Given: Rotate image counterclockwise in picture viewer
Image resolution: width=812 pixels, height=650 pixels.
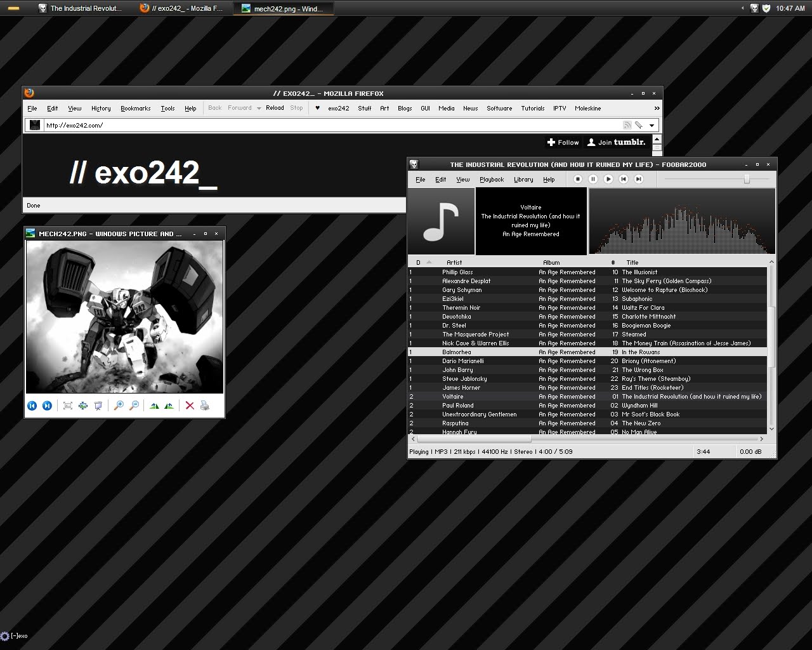Looking at the screenshot, I should [169, 406].
